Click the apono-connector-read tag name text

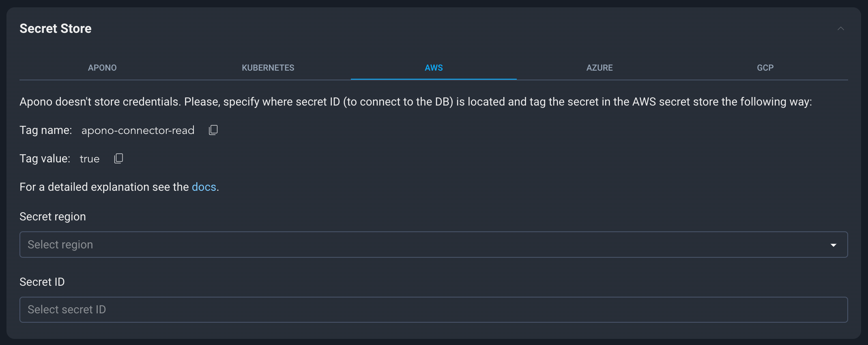(138, 130)
